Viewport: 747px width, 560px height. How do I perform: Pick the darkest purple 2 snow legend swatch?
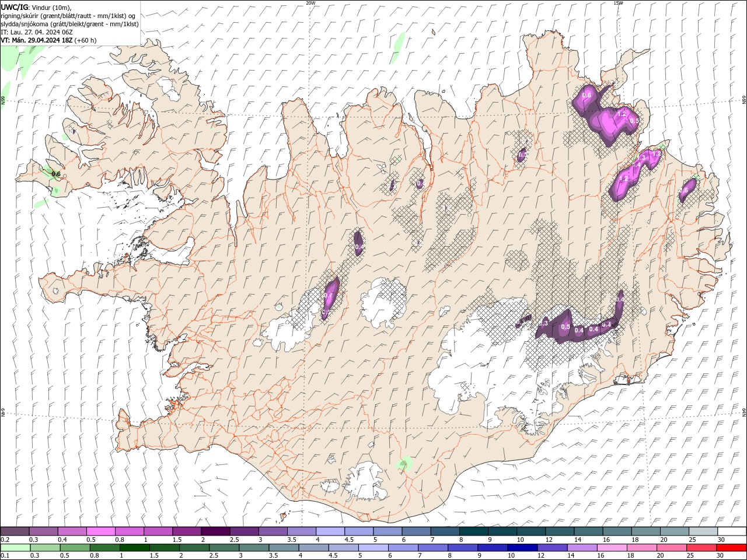coord(215,531)
